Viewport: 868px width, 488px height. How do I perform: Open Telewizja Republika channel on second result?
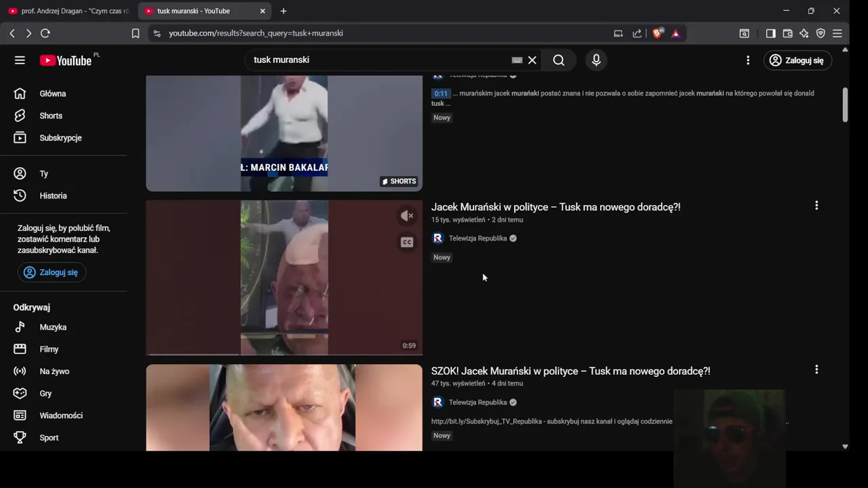(x=477, y=239)
